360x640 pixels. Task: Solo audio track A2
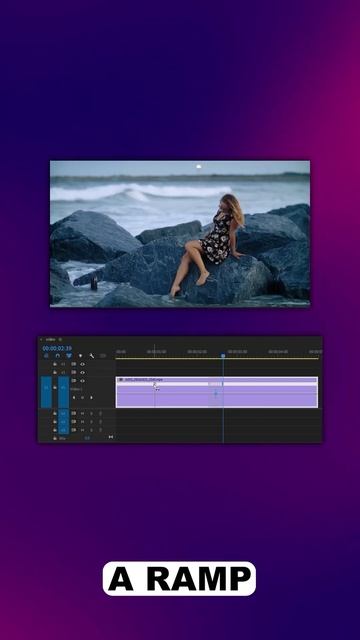point(91,422)
